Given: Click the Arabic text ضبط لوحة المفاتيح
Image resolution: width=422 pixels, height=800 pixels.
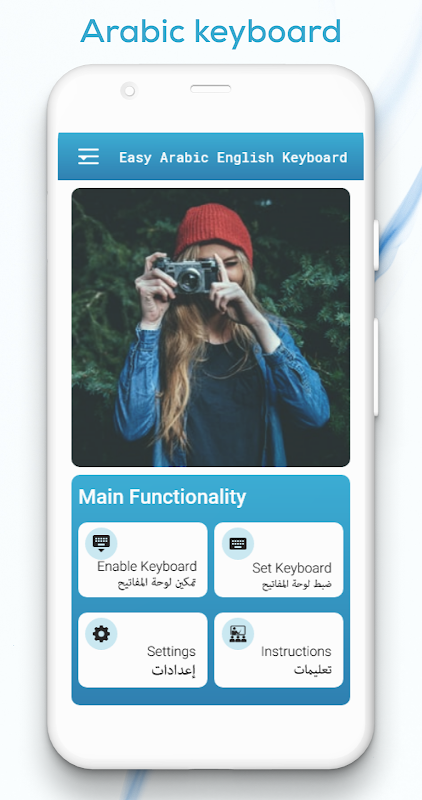Looking at the screenshot, I should pyautogui.click(x=297, y=584).
